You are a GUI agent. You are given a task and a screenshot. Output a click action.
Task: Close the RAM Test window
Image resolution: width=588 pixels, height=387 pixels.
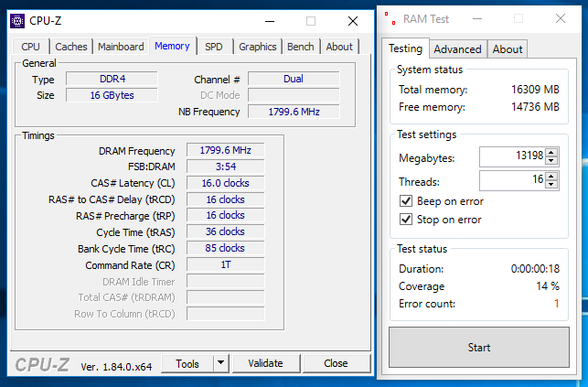[561, 18]
